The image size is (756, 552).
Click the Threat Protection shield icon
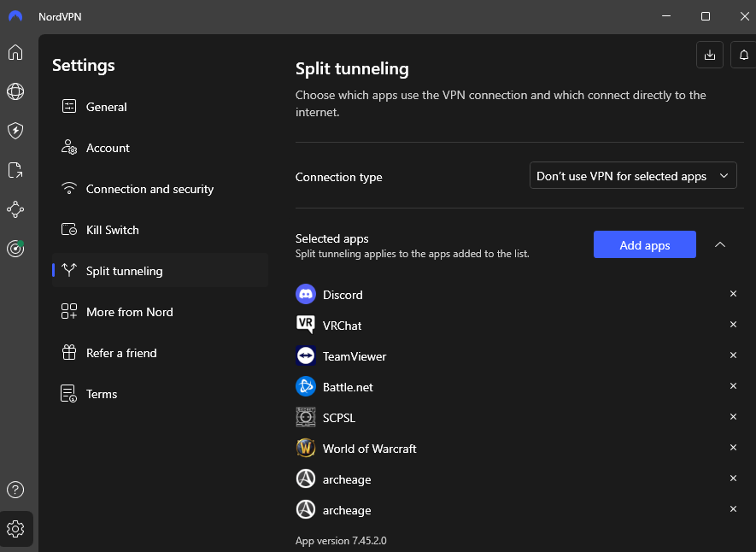click(x=15, y=131)
